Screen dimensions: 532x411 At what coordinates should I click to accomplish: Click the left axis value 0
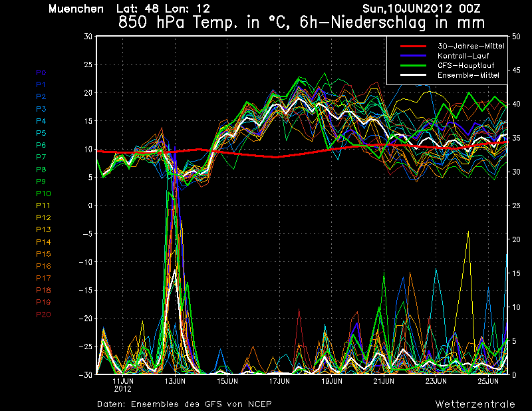click(x=90, y=205)
